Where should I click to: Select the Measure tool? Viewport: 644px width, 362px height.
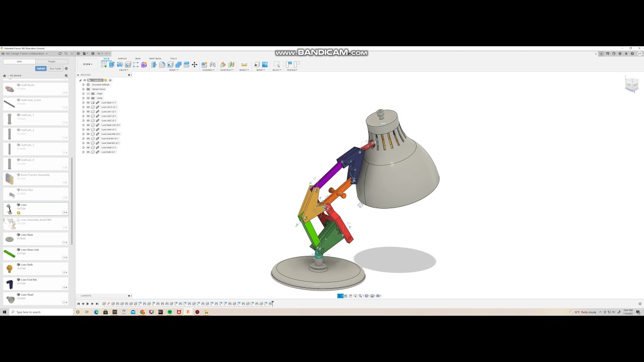tap(244, 64)
